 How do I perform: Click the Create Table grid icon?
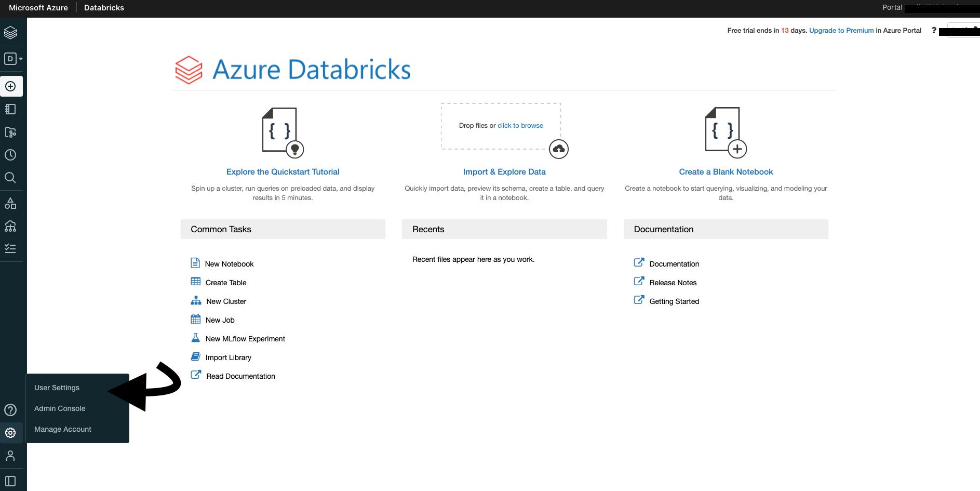coord(196,282)
